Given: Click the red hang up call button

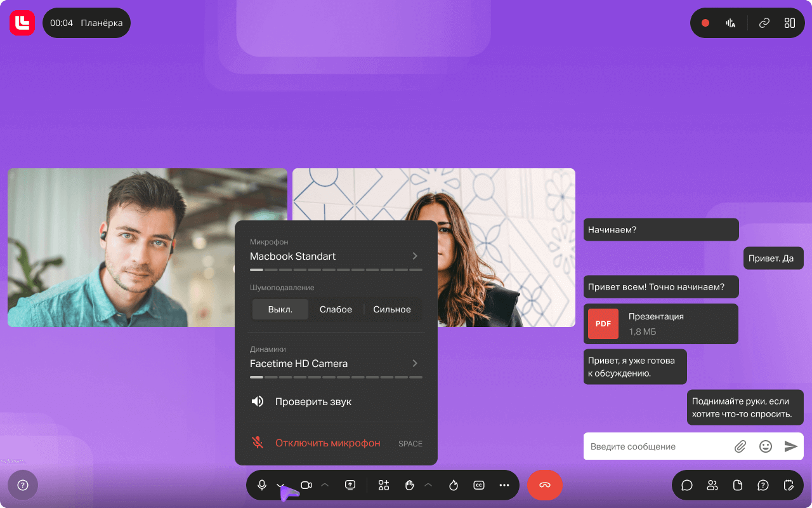Looking at the screenshot, I should pyautogui.click(x=544, y=485).
